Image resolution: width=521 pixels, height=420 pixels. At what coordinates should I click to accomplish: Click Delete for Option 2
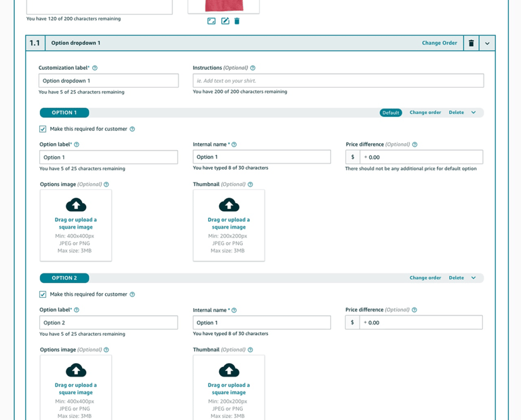(x=456, y=278)
